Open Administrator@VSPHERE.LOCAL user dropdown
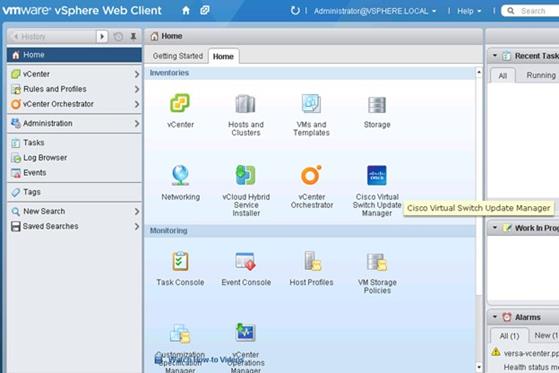This screenshot has width=559, height=373. pos(375,11)
